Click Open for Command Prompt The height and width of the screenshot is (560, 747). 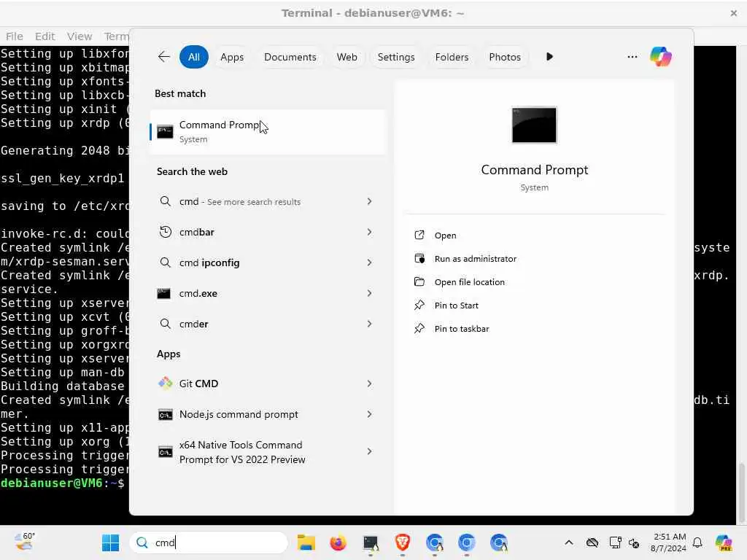[445, 236]
